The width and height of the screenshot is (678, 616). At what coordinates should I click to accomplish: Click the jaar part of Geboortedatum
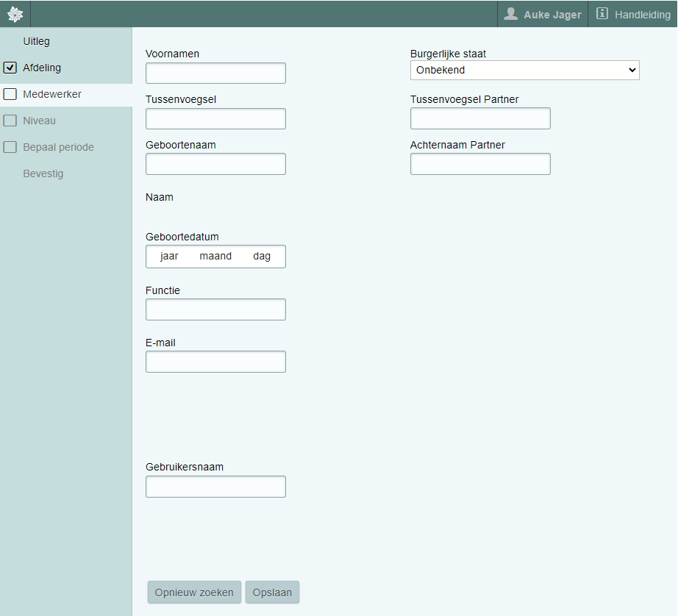[169, 257]
